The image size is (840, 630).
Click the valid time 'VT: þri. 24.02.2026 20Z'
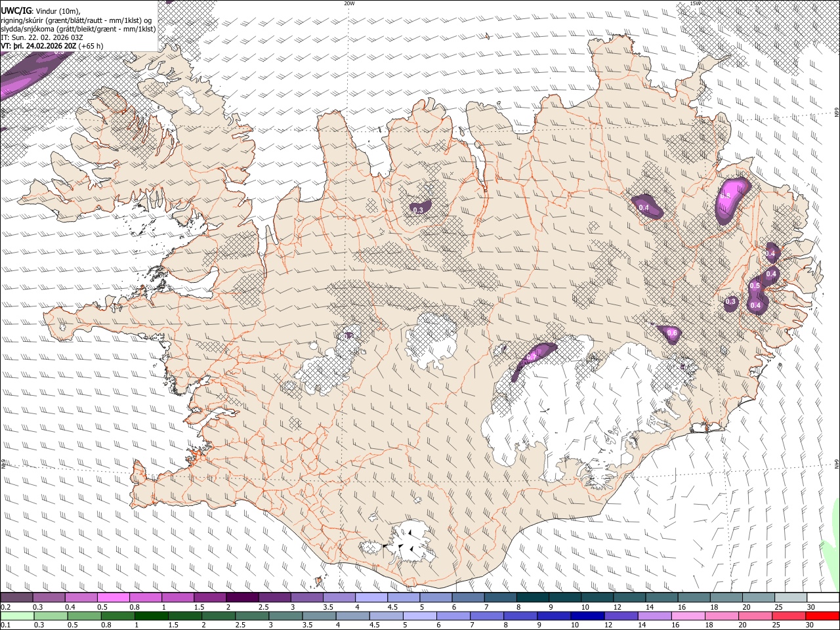pyautogui.click(x=39, y=47)
